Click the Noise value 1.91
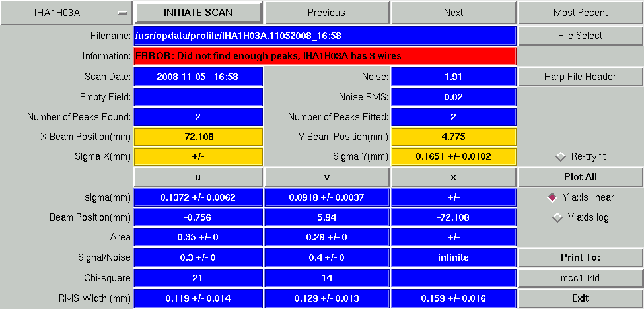This screenshot has height=309, width=644. click(453, 77)
